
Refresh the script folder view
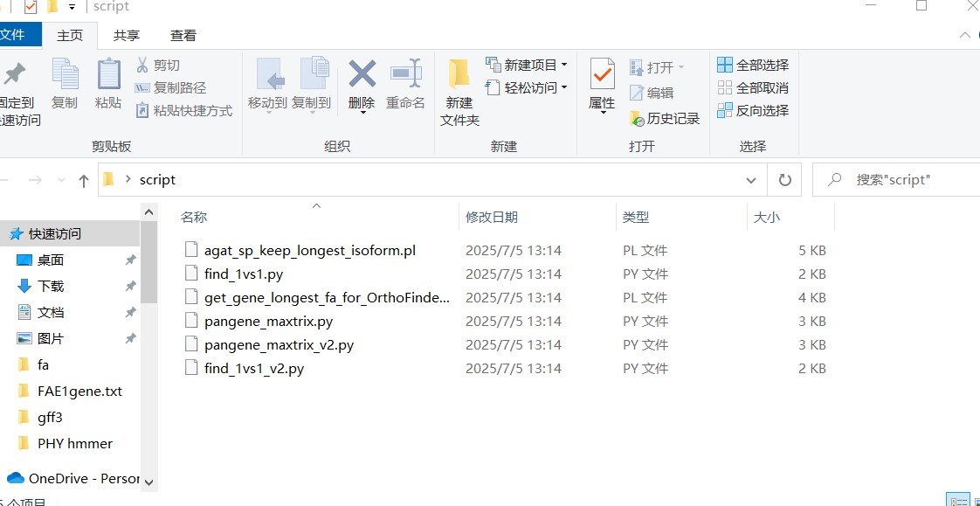click(785, 180)
